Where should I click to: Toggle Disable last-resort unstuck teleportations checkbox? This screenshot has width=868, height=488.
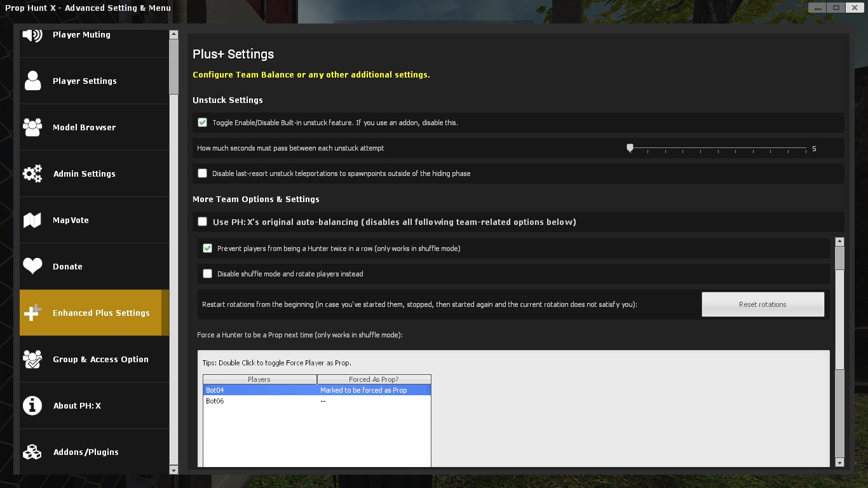coord(202,173)
